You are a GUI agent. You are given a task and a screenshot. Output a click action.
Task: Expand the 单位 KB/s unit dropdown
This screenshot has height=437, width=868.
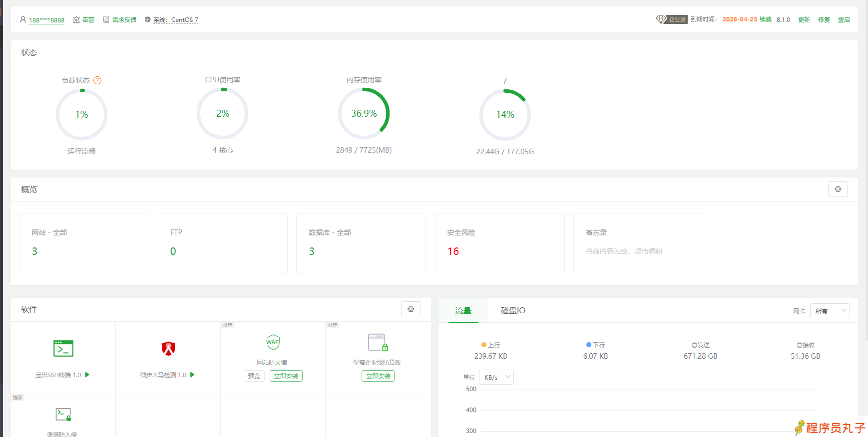pos(496,377)
